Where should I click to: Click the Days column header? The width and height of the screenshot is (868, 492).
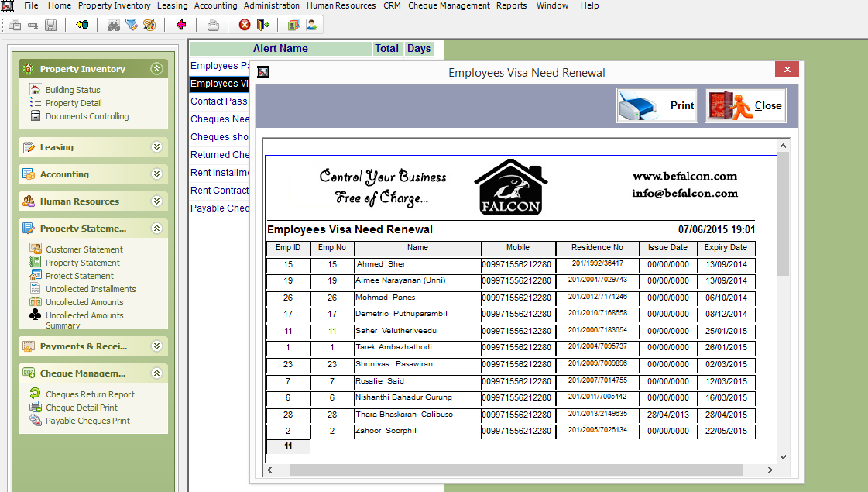pos(418,48)
